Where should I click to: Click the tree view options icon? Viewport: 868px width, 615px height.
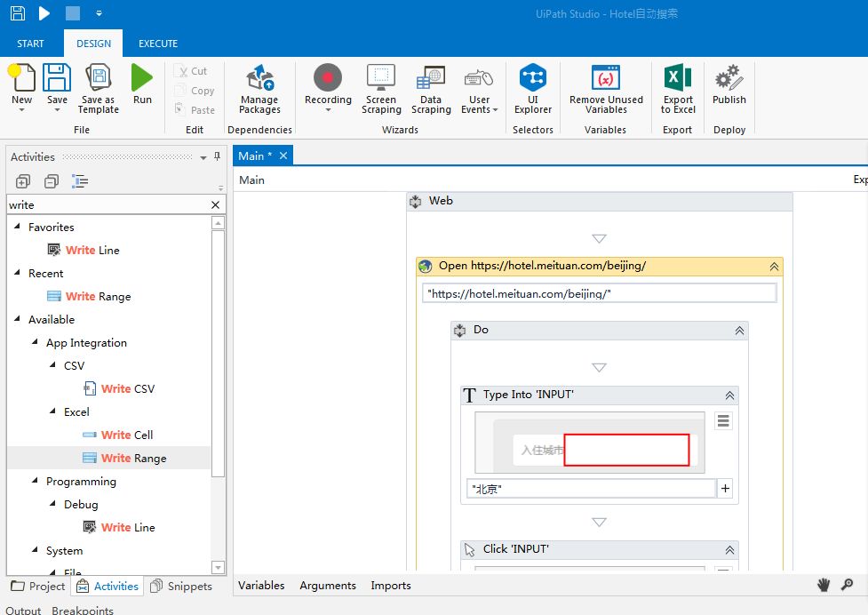(80, 181)
